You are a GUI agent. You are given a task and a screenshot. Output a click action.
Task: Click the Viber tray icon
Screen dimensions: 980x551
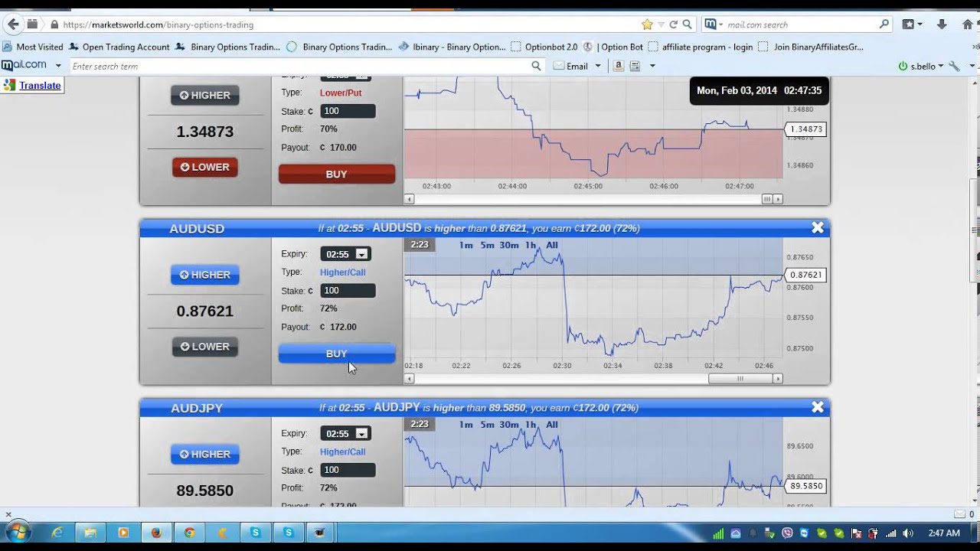point(787,533)
